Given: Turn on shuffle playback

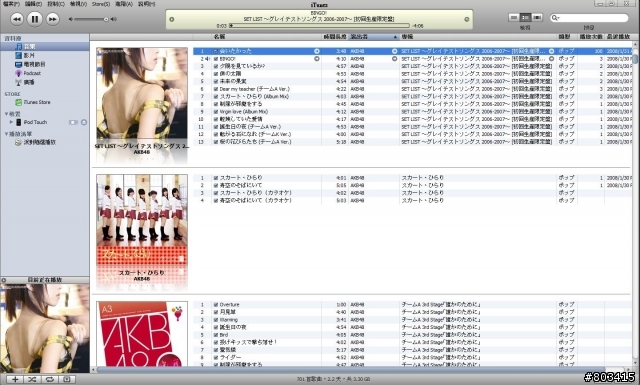Looking at the screenshot, I should 32,379.
